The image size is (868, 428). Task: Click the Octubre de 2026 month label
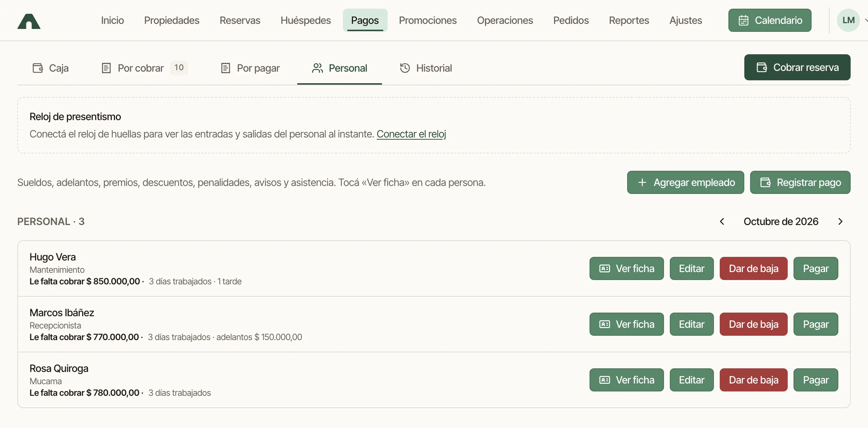tap(781, 221)
